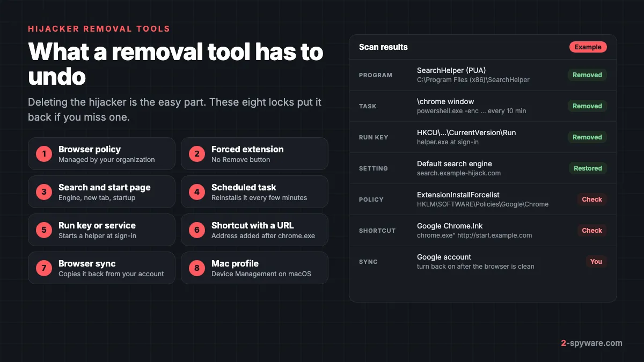Click the TASK row label

point(368,106)
